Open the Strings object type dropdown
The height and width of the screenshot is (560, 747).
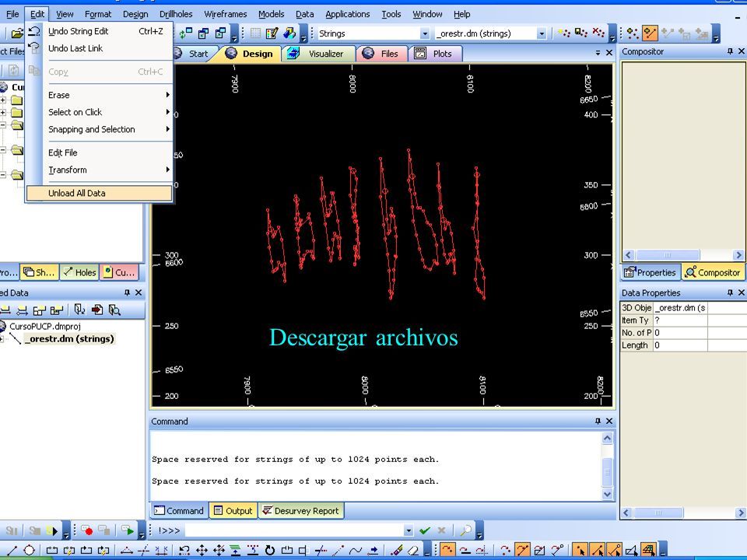tap(424, 33)
